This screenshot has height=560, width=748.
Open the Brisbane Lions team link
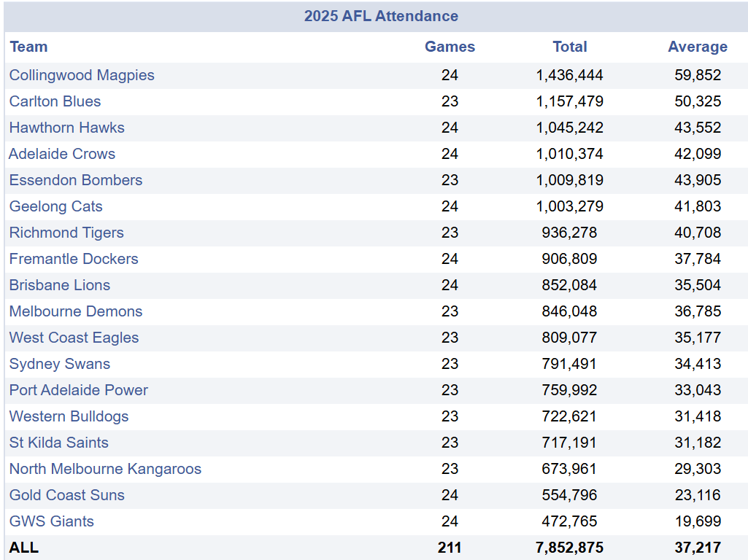60,285
